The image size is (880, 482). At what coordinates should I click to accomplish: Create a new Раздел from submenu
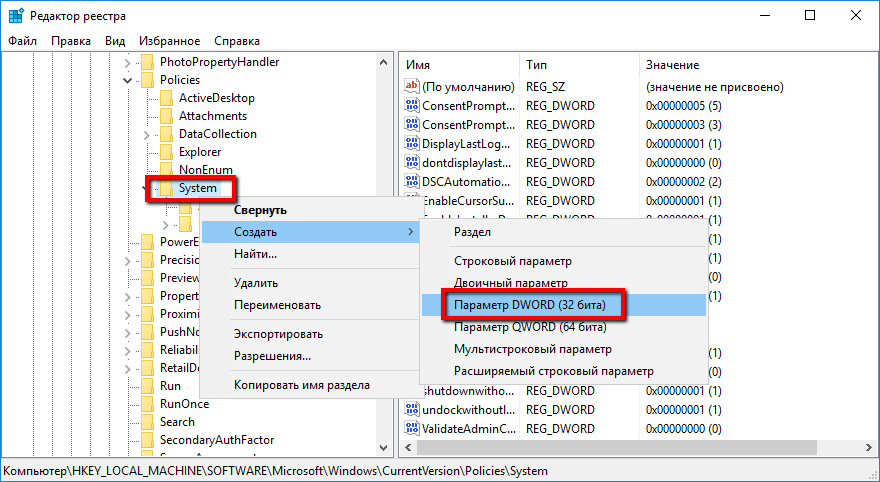(x=563, y=232)
